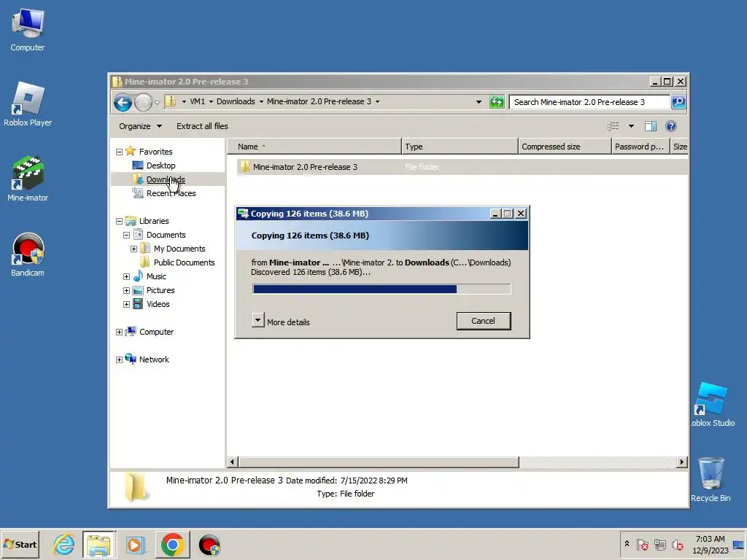Click the Explorer Forward arrow button
The image size is (747, 560).
(143, 102)
